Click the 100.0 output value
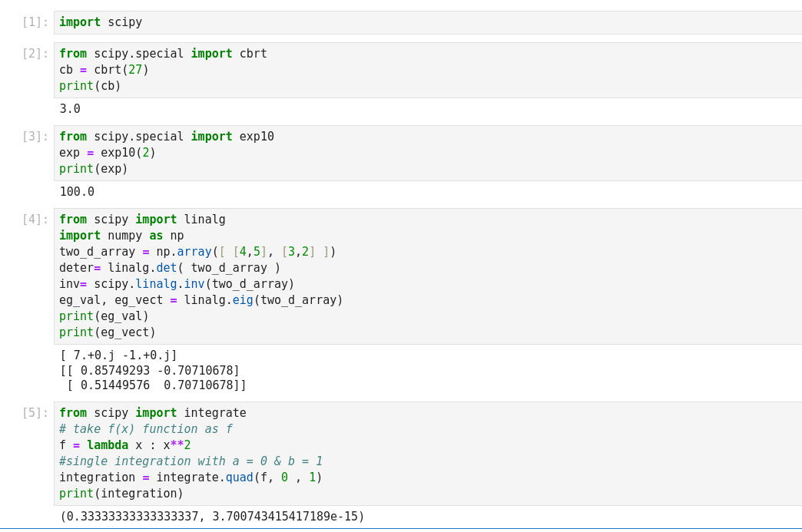 77,192
